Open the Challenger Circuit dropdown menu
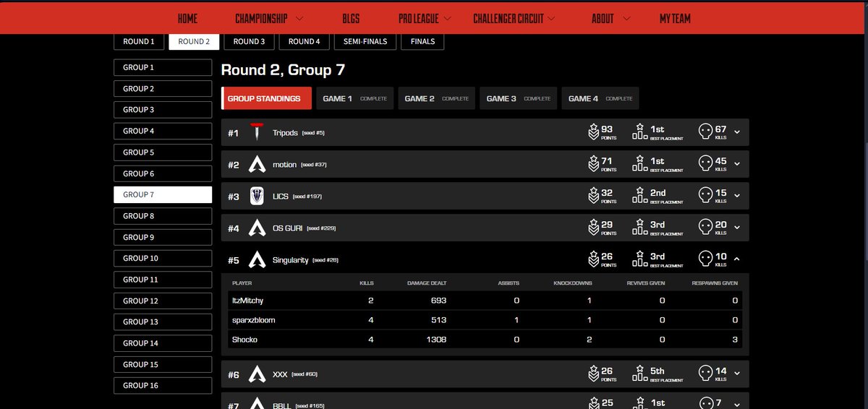Viewport: 868px width, 409px height. pos(514,19)
